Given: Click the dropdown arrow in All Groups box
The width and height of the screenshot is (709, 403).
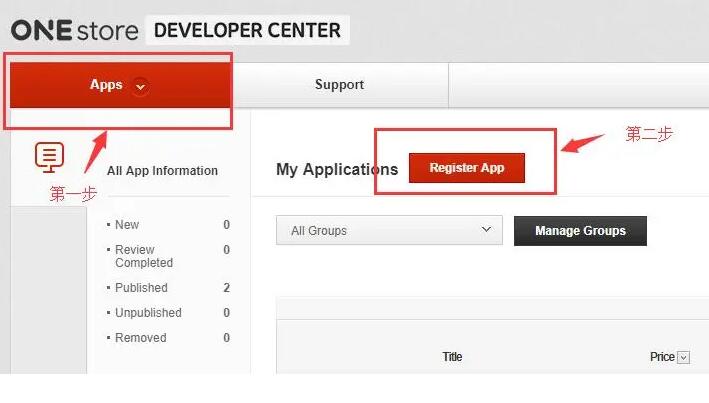Looking at the screenshot, I should click(487, 230).
